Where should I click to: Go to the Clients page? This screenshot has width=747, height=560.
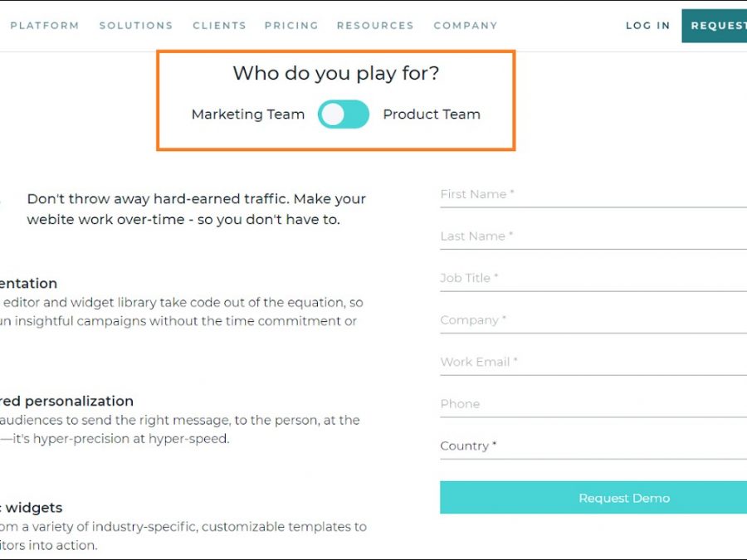point(219,26)
